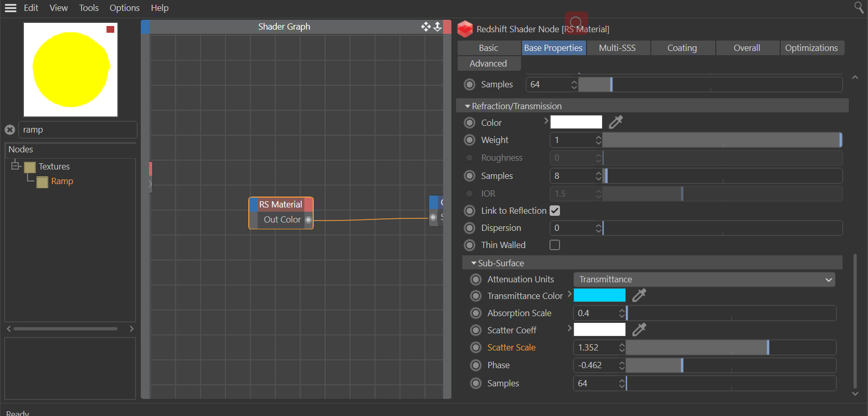Click Absorption Scale stepper arrows
Viewport: 868px width, 416px height.
tap(622, 313)
